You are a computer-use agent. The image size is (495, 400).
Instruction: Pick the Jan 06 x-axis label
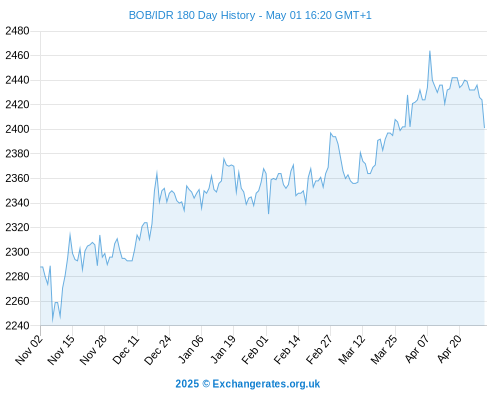[x=190, y=349]
